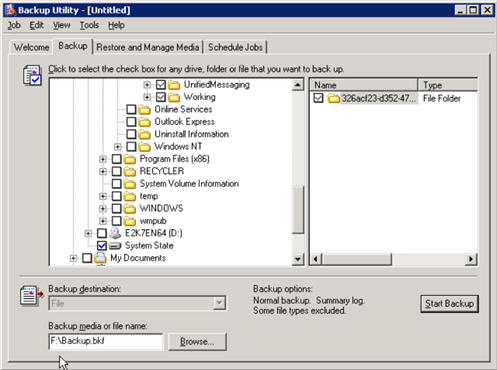Click the Outlook Express folder icon

click(144, 122)
